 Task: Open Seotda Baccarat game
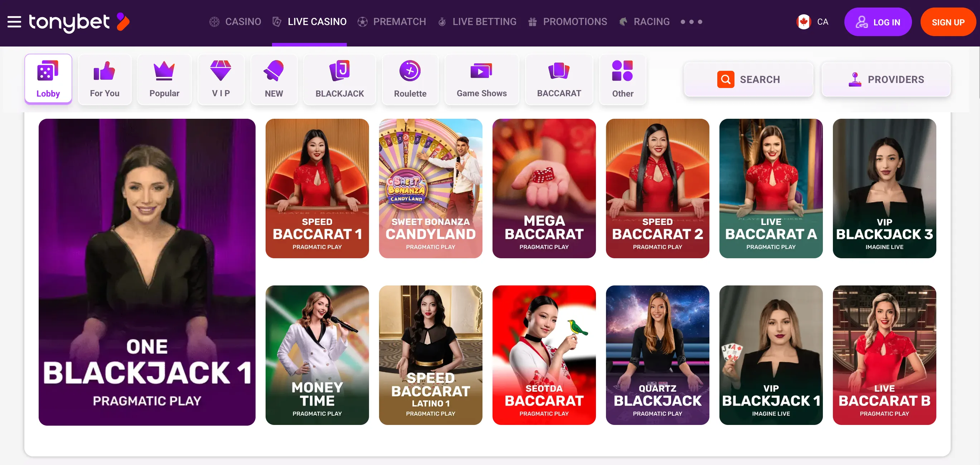click(544, 355)
